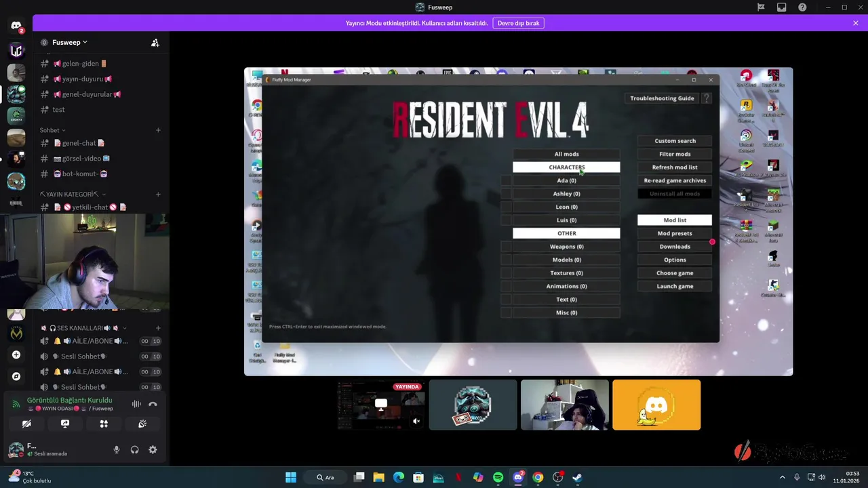Click the plus to add channel in SES KANALLARI
This screenshot has height=488, width=868.
click(158, 328)
